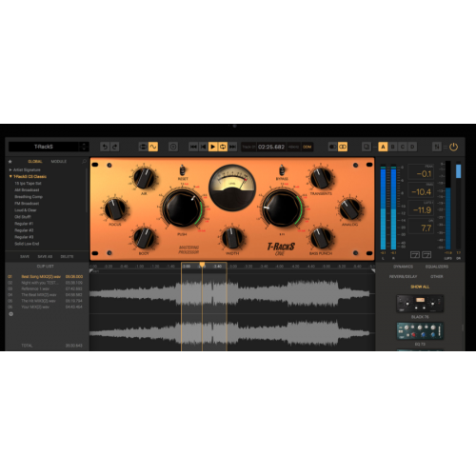Viewport: 476px width, 476px height.
Task: Click the first meter mode icon under the readouts
Action: (x=415, y=254)
